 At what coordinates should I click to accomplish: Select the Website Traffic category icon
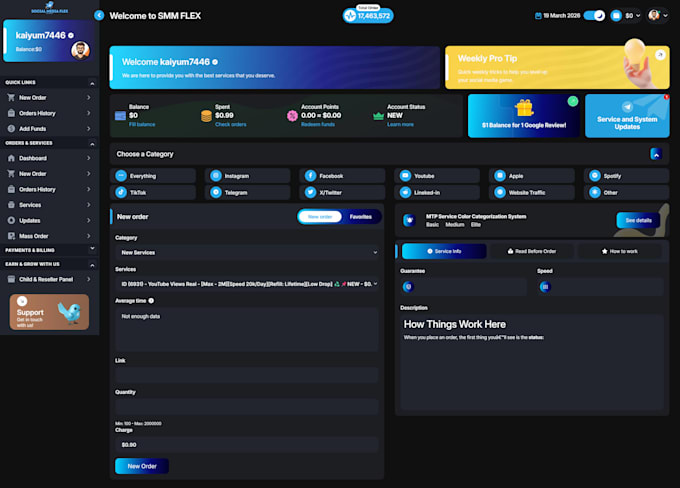500,192
